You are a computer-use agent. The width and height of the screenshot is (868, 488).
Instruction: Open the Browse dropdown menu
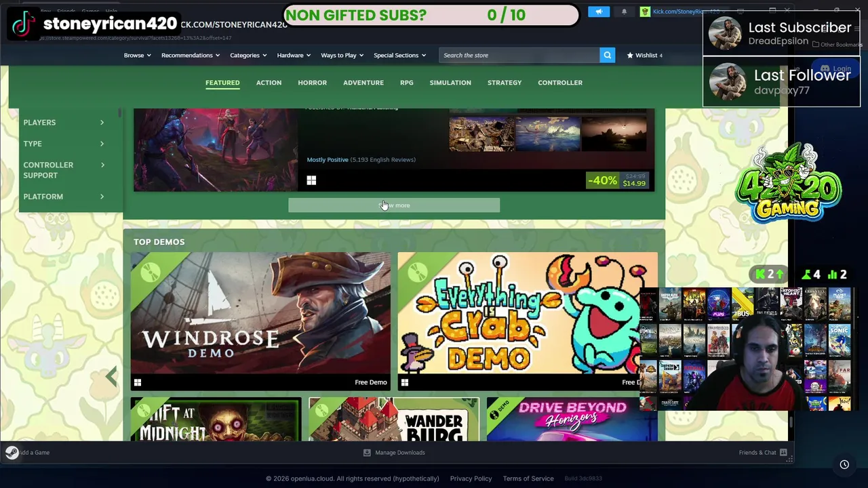pyautogui.click(x=138, y=56)
